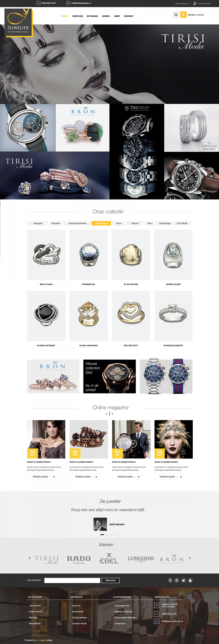
Task: Click the email envelope icon in top bar
Action: pyautogui.click(x=68, y=3)
